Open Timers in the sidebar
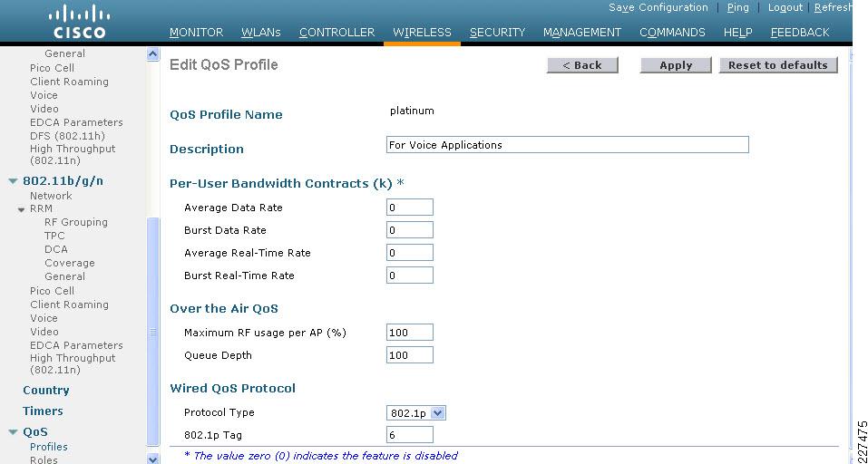The image size is (868, 464). click(x=43, y=411)
